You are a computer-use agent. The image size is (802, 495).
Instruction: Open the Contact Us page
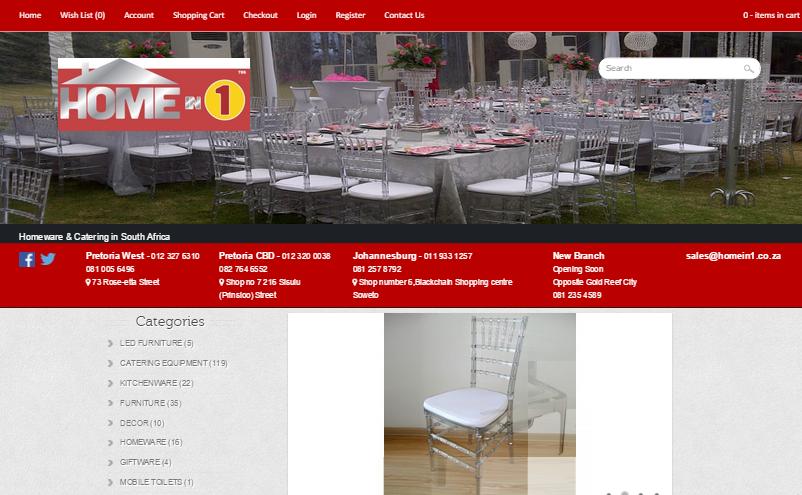tap(404, 15)
